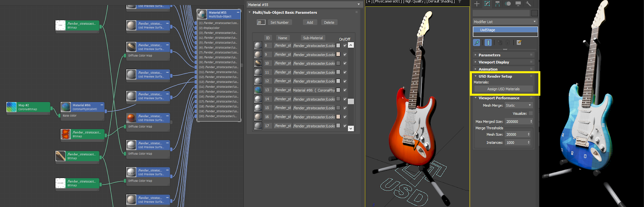The height and width of the screenshot is (207, 644).
Task: Open the Create command panel tab
Action: [x=477, y=4]
